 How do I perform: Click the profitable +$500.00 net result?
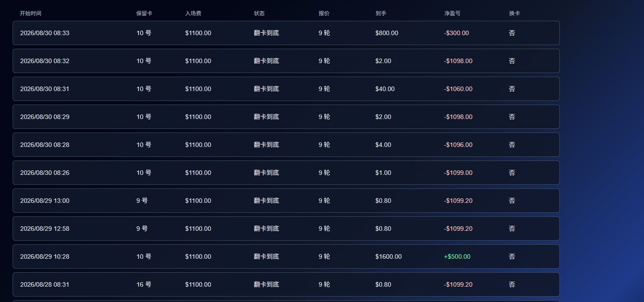pos(457,256)
